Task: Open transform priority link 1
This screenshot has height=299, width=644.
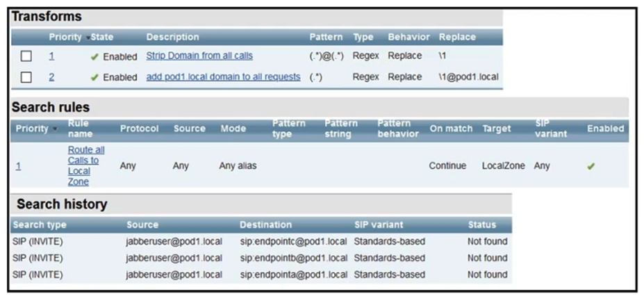Action: [x=51, y=56]
